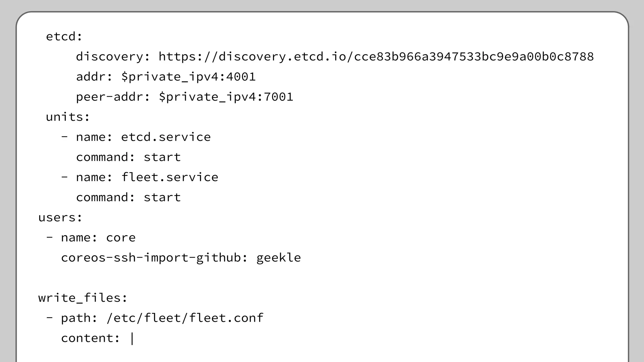Click the "fleet.service" unit name
Image resolution: width=644 pixels, height=362 pixels.
169,178
